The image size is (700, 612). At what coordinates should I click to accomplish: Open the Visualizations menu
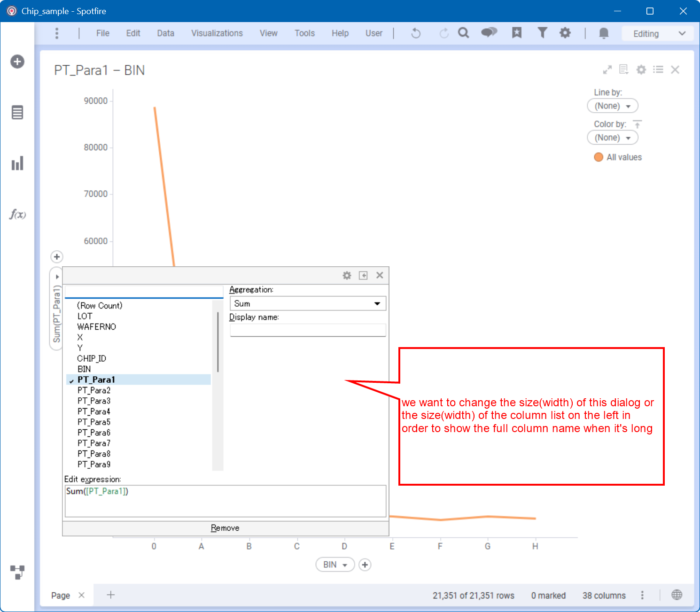click(x=217, y=33)
